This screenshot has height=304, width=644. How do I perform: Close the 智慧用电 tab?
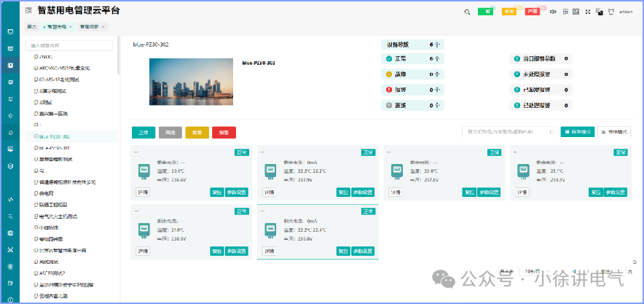[x=69, y=26]
